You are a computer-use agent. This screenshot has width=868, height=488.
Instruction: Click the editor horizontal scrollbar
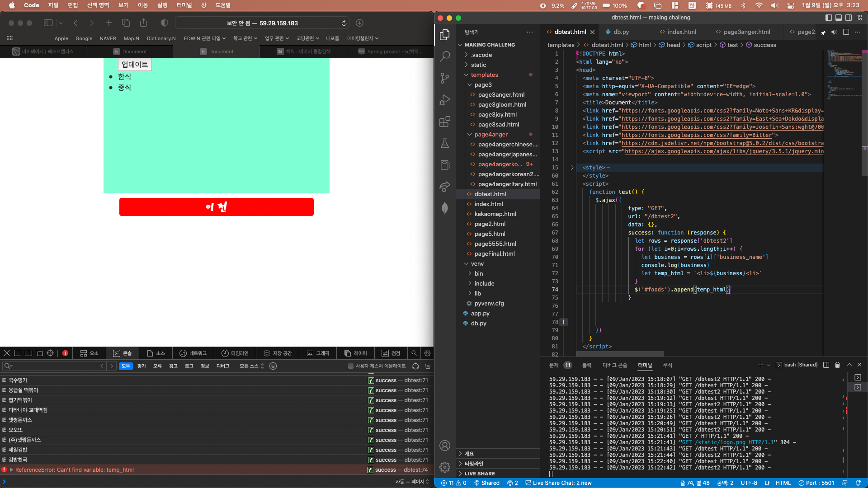pos(620,354)
